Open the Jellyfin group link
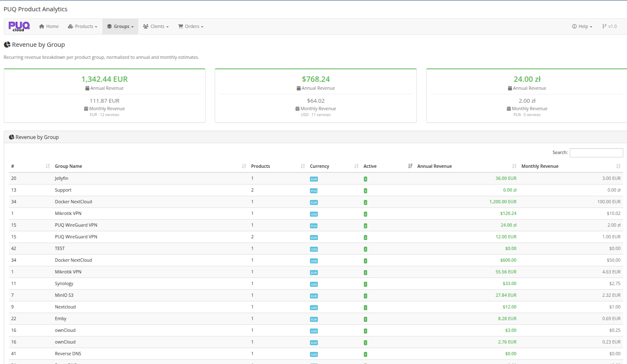The image size is (627, 364). click(x=61, y=178)
